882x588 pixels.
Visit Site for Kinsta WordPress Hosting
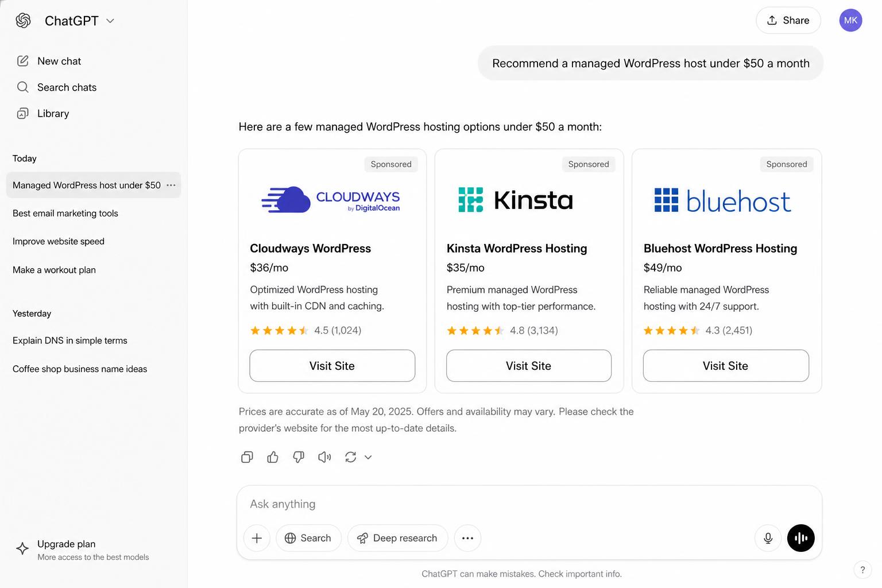pos(529,366)
